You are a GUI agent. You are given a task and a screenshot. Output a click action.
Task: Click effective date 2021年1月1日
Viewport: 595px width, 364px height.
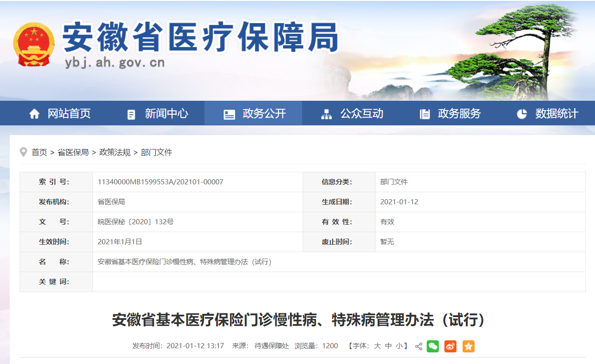pos(120,242)
